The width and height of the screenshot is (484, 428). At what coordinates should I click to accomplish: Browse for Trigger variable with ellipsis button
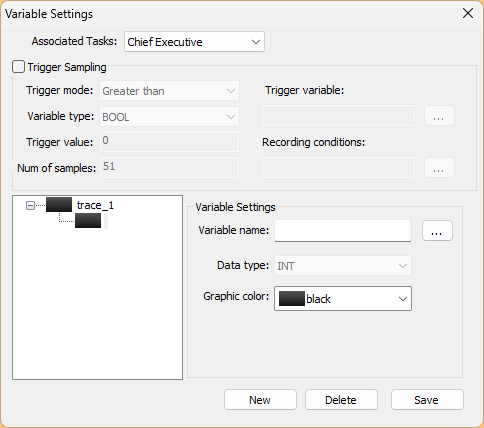pyautogui.click(x=439, y=116)
